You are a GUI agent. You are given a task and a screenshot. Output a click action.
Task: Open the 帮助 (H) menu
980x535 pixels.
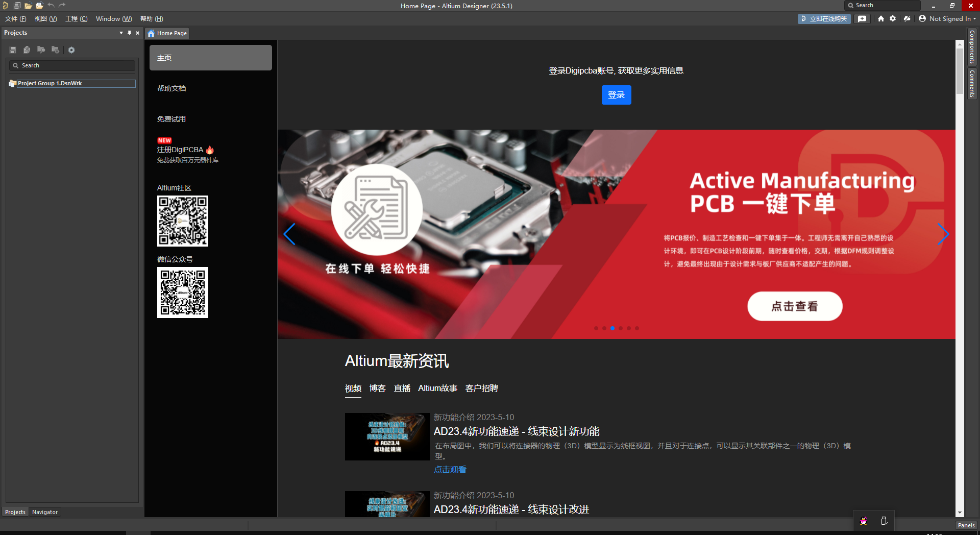point(152,19)
